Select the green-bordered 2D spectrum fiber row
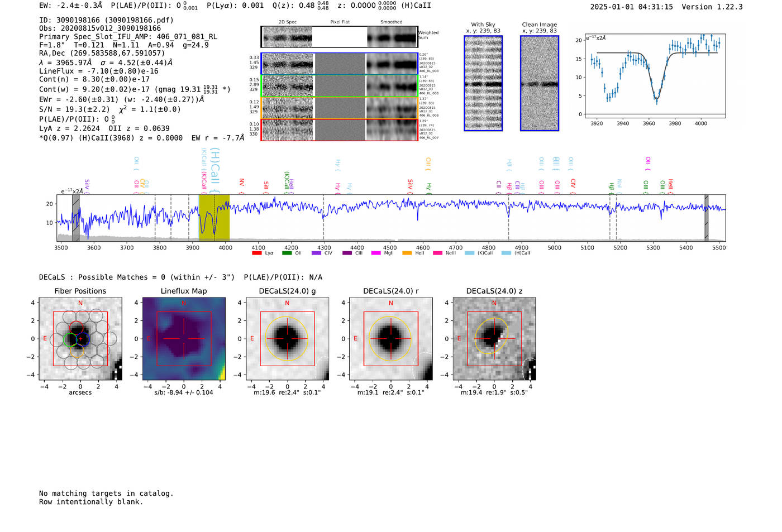The height and width of the screenshot is (532, 782). pyautogui.click(x=340, y=86)
